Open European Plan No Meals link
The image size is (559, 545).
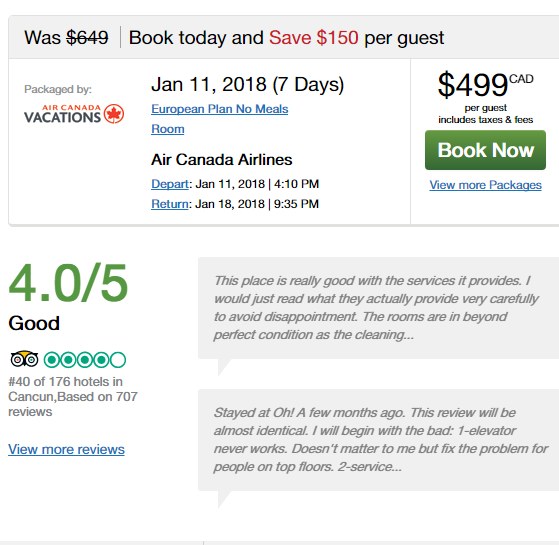[220, 109]
